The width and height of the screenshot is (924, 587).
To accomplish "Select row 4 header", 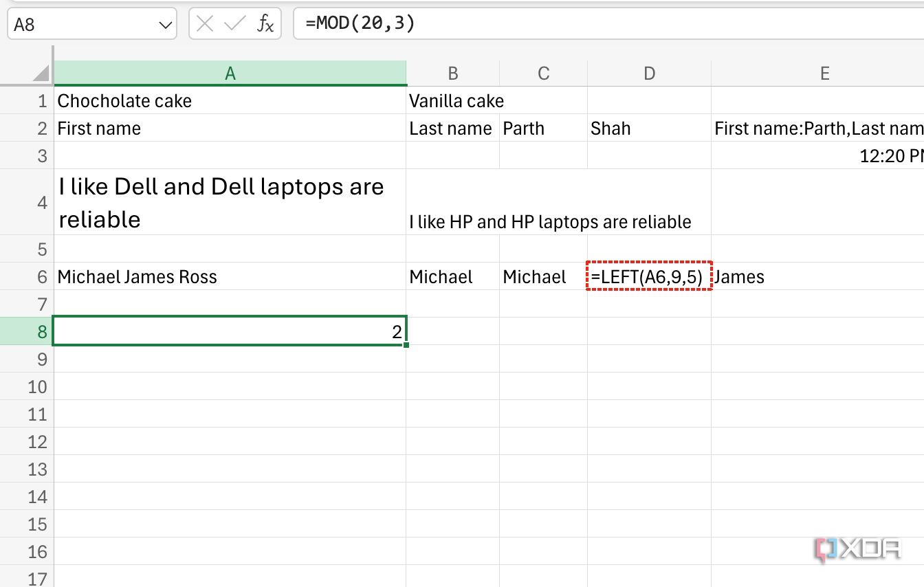I will pyautogui.click(x=27, y=202).
